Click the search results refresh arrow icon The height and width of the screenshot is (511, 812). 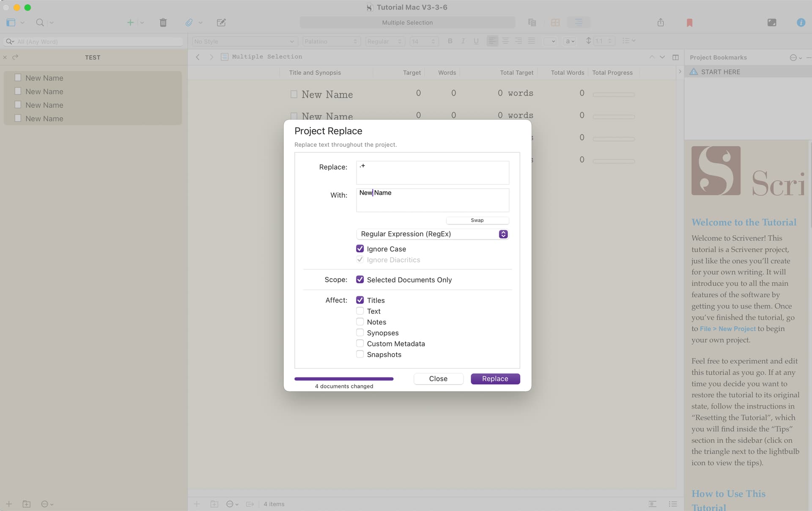15,57
